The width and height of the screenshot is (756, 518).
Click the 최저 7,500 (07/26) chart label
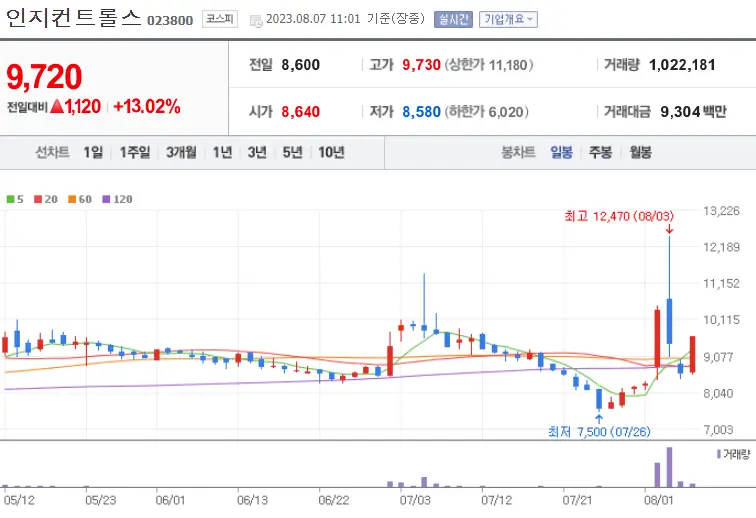click(x=599, y=432)
